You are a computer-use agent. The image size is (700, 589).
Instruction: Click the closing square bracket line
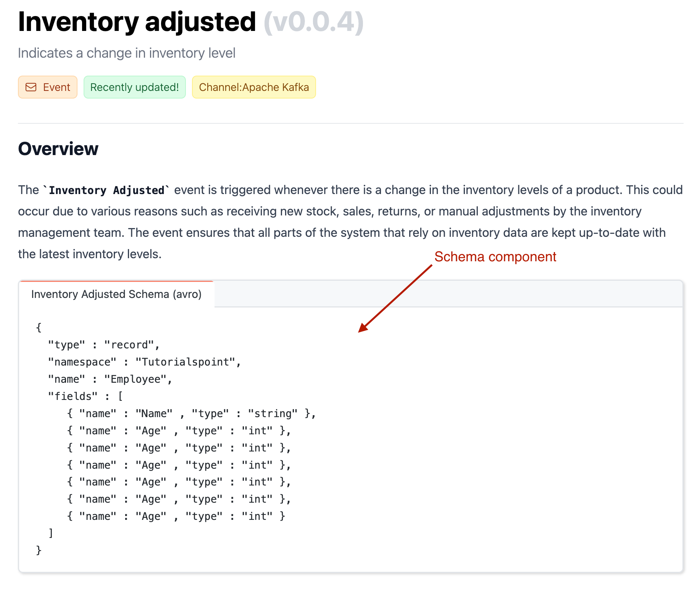click(x=51, y=533)
